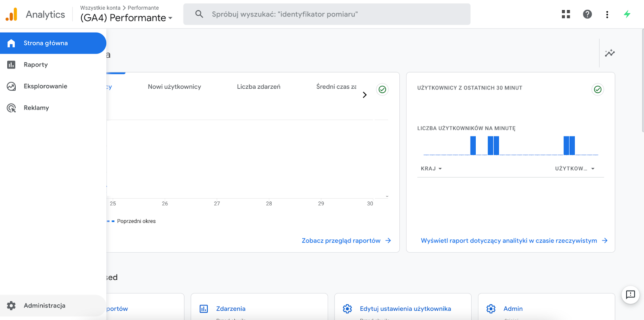Open the Edytuj ustawienia użytkownika link

405,309
